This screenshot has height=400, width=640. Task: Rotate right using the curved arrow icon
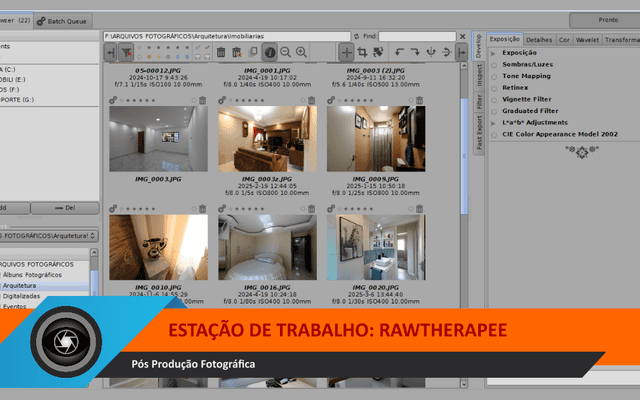[415, 52]
